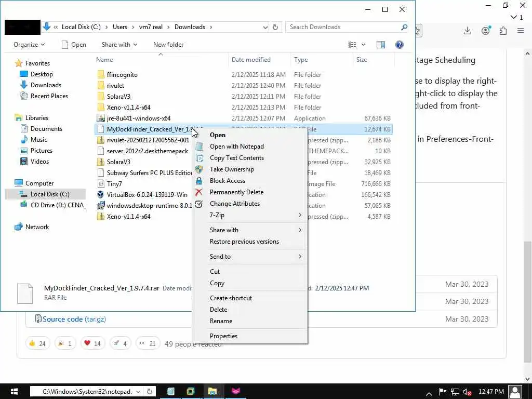532x399 pixels.
Task: Choose Copy Text Contents in context menu
Action: [x=236, y=158]
